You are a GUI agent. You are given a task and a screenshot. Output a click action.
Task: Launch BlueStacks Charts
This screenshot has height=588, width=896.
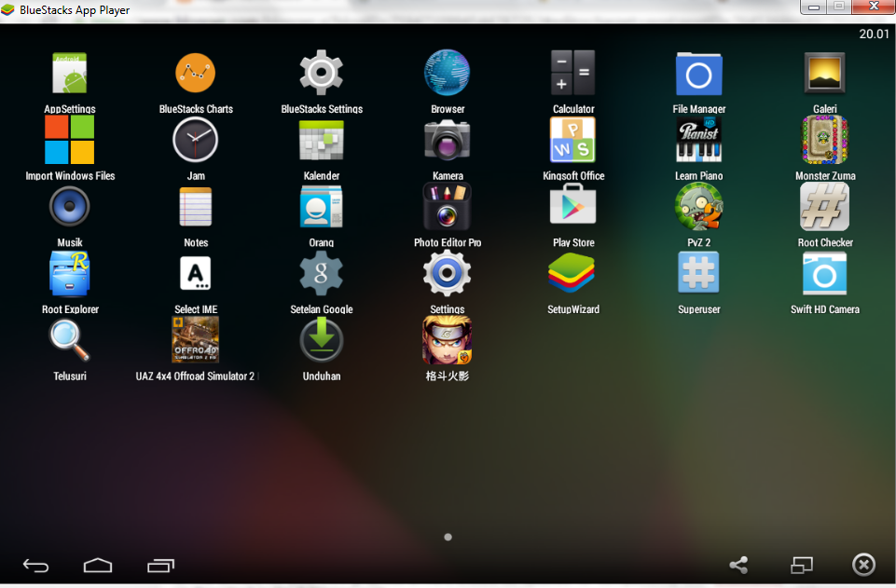(x=196, y=73)
